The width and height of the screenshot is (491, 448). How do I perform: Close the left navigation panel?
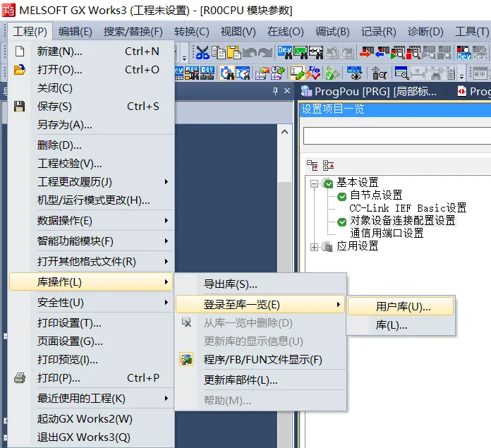[287, 91]
